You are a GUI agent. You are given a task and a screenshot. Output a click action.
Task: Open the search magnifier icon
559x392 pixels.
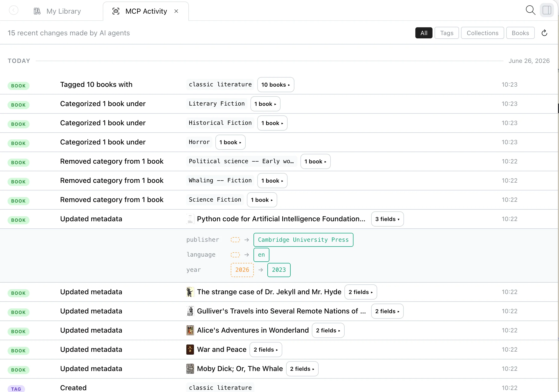(x=530, y=10)
